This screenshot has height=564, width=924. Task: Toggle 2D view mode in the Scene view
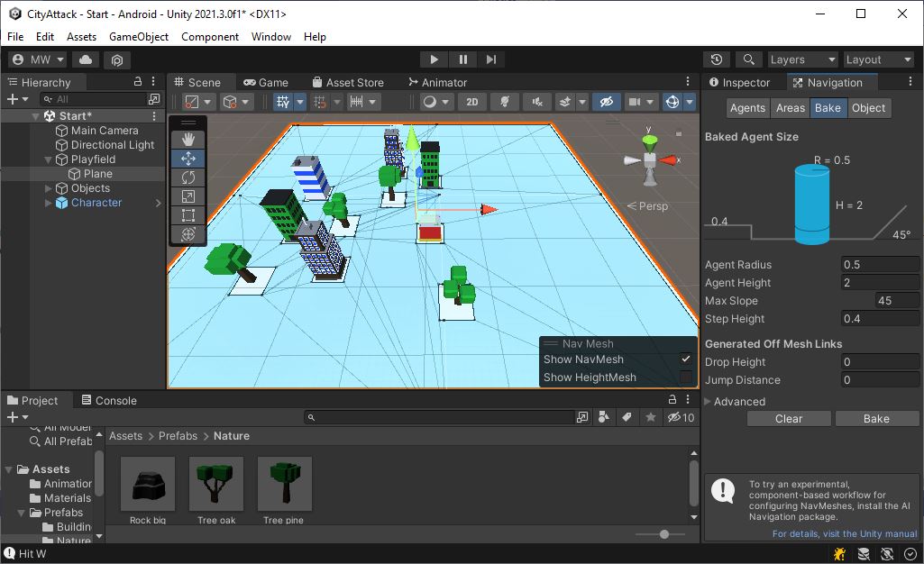(471, 101)
